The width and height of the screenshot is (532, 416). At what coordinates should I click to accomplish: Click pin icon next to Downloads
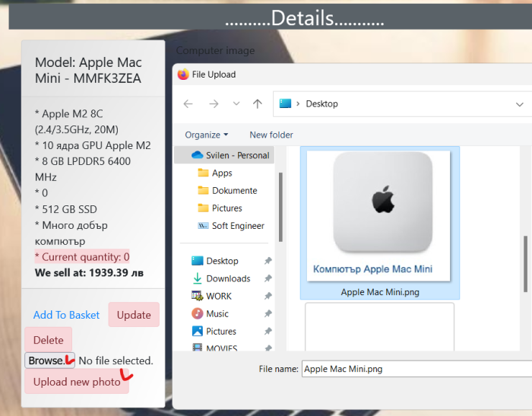[x=268, y=278]
